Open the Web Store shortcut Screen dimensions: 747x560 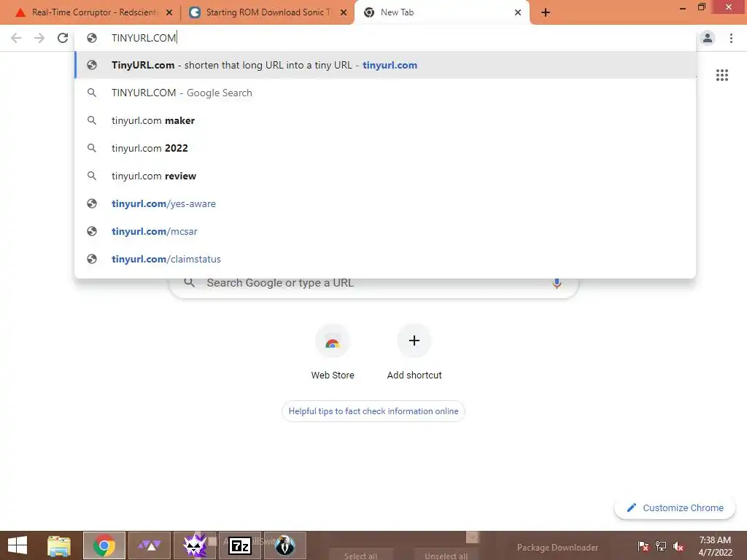coord(333,351)
